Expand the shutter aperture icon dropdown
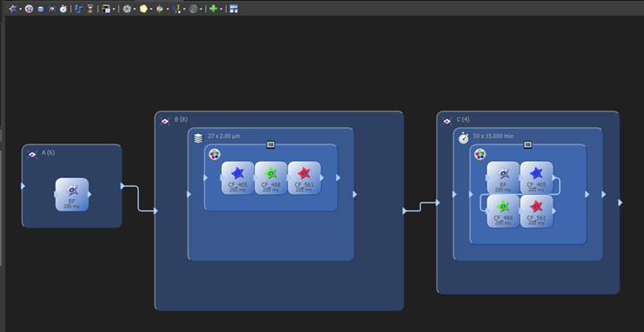 coord(135,9)
